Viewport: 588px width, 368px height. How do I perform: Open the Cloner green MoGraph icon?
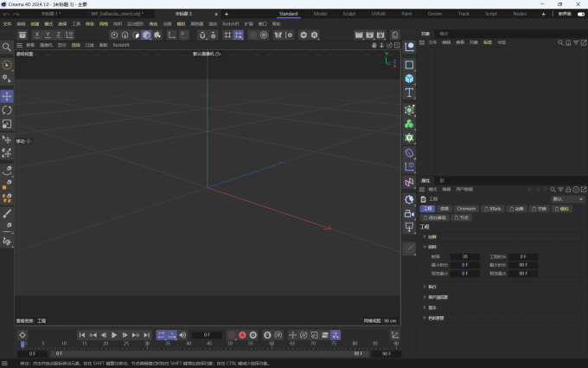click(x=409, y=124)
